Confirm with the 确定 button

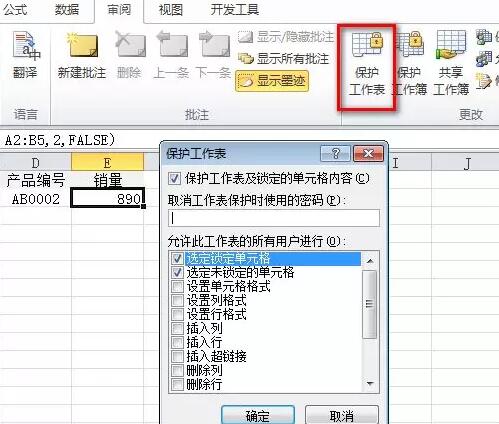coord(258,415)
